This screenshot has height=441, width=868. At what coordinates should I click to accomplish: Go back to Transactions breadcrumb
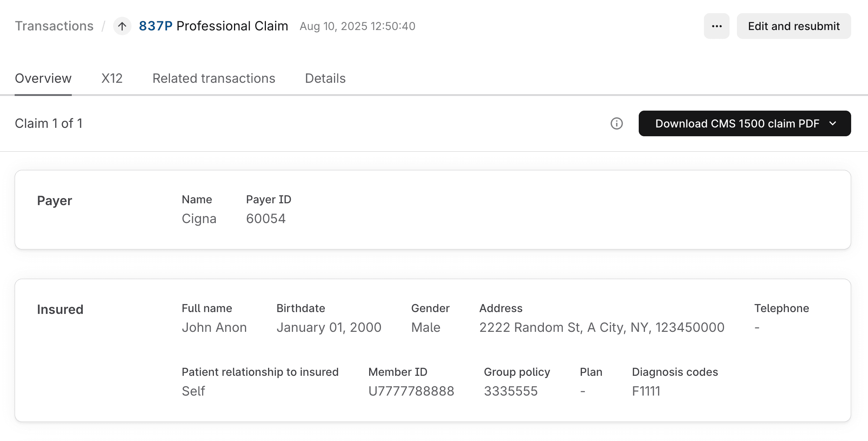point(54,26)
